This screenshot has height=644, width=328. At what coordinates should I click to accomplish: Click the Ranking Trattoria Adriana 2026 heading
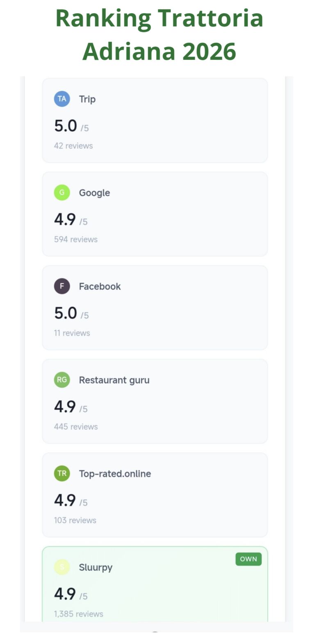click(x=159, y=34)
